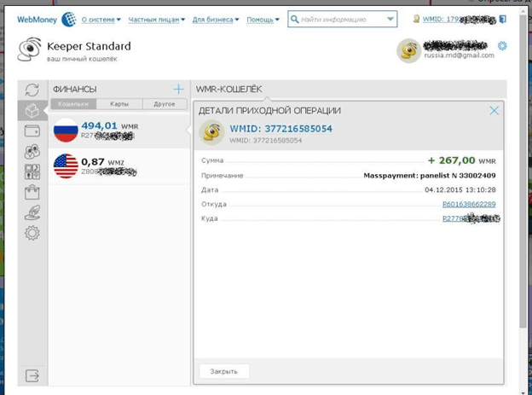Open the quill pen icon in the sidebar

pos(32,212)
